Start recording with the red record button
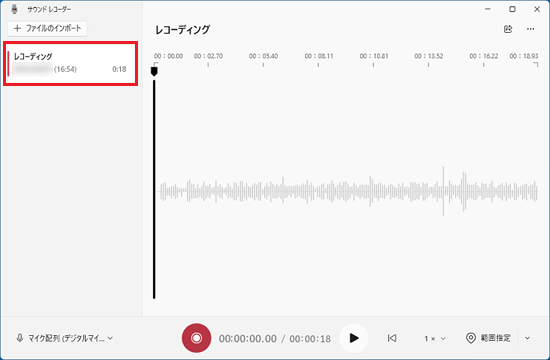This screenshot has height=360, width=550. (x=196, y=338)
